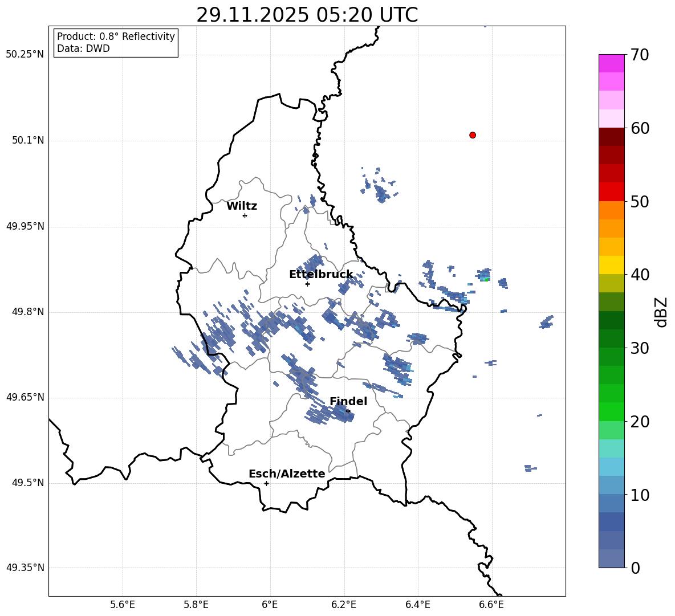The height and width of the screenshot is (616, 675).
Task: Click the 10 tick on colorbar
Action: [x=640, y=495]
